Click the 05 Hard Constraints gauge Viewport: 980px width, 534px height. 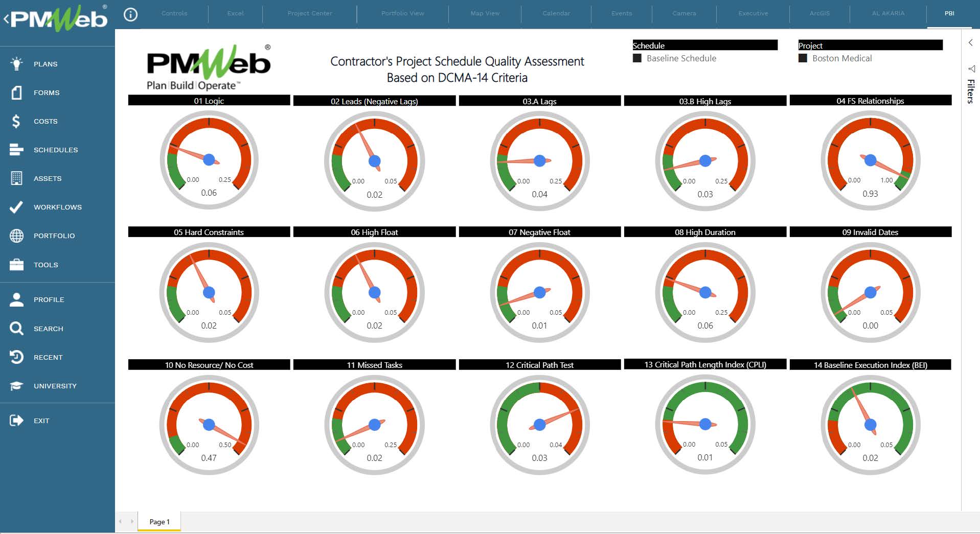pyautogui.click(x=209, y=292)
